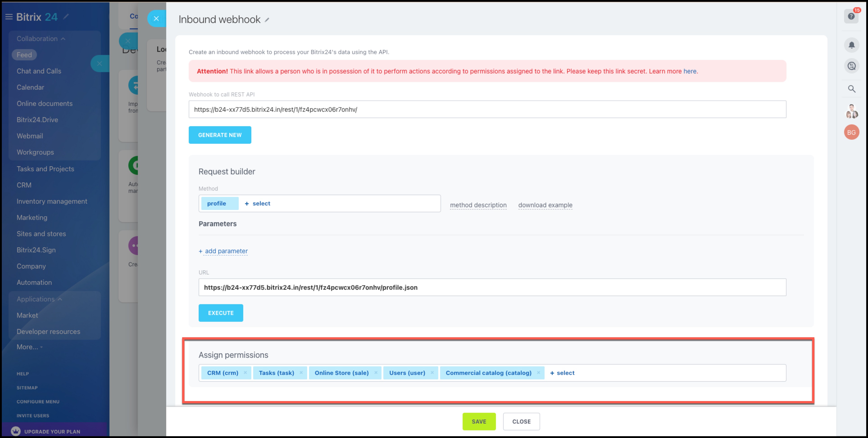This screenshot has height=438, width=868.
Task: Close the slider with blue X
Action: (156, 18)
